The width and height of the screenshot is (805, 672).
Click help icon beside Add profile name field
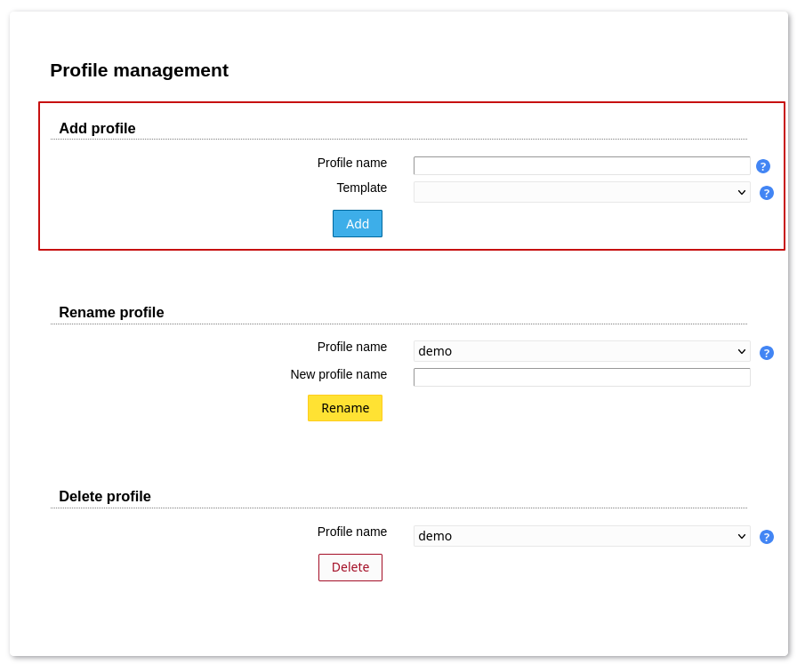(x=762, y=166)
